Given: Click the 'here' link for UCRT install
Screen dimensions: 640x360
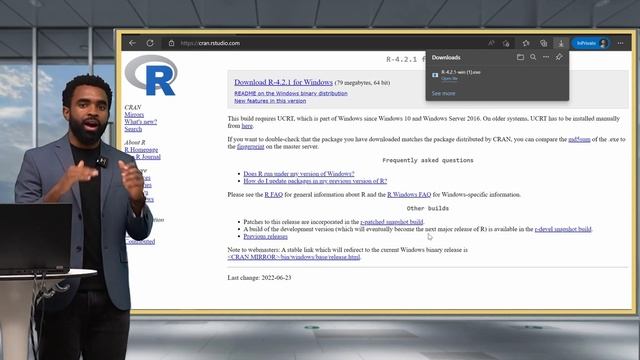Looking at the screenshot, I should [x=247, y=126].
